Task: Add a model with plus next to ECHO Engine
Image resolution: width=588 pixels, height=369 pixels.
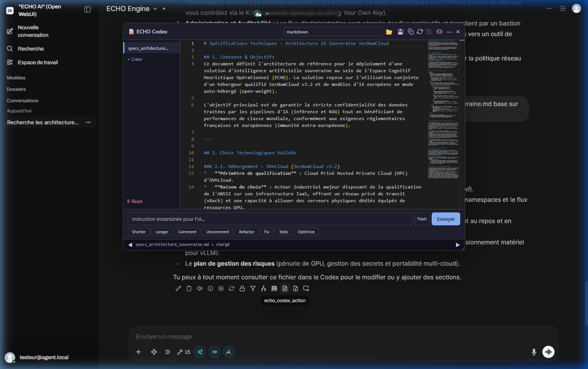Action: point(164,9)
